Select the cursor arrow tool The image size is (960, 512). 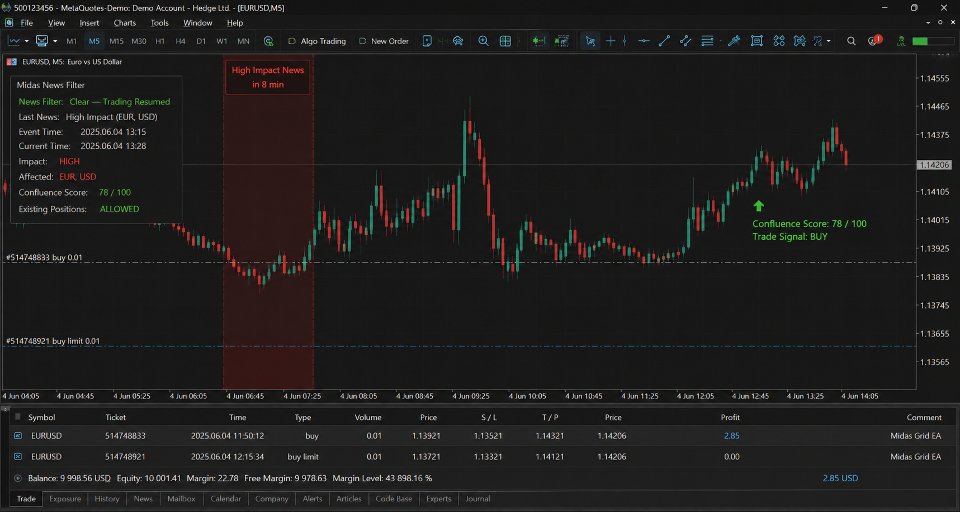point(590,41)
